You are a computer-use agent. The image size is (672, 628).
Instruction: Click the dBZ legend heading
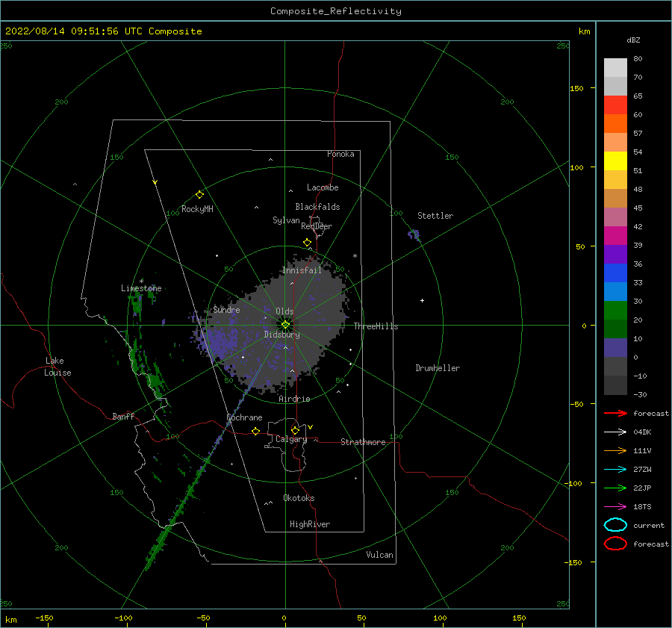pos(633,40)
